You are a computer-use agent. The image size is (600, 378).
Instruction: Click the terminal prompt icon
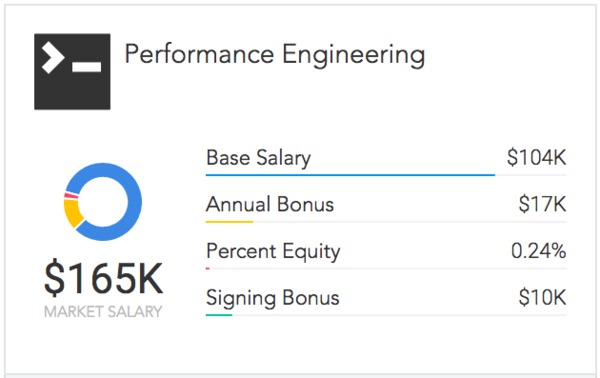point(72,72)
